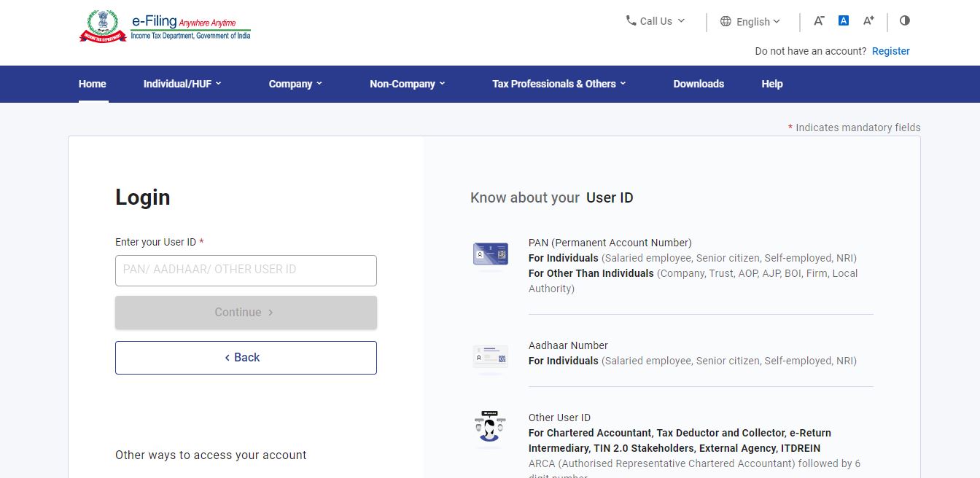Click the Other User ID illustration icon
This screenshot has height=478, width=980.
[x=490, y=428]
